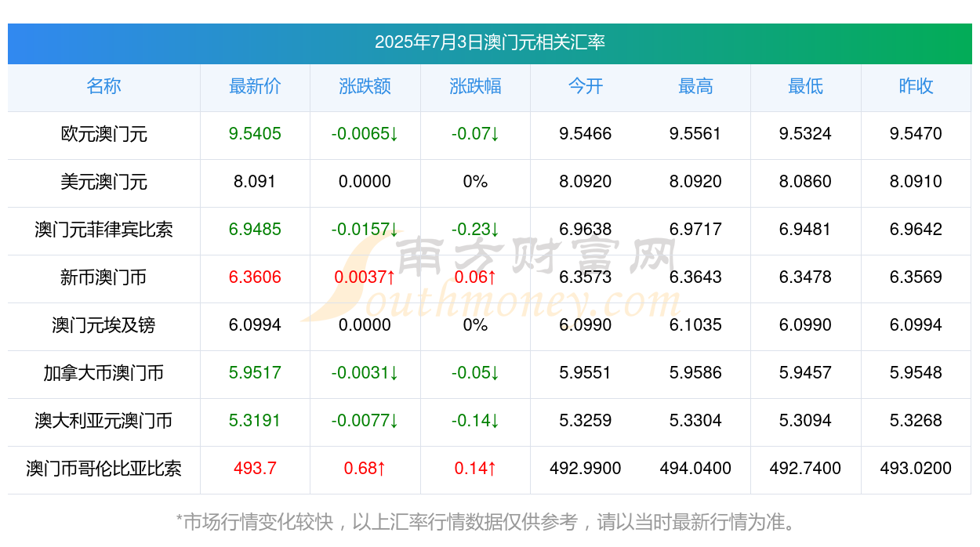Click previous close 8.0910
Screen dimensions: 980x547
coord(916,182)
